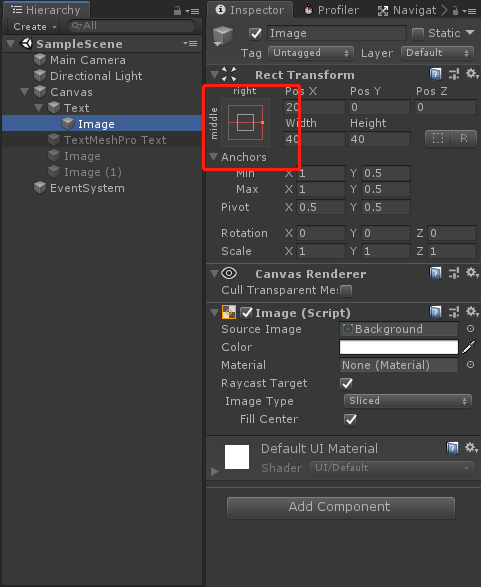Open the Tag Untagged dropdown
This screenshot has height=587, width=481.
coord(311,53)
